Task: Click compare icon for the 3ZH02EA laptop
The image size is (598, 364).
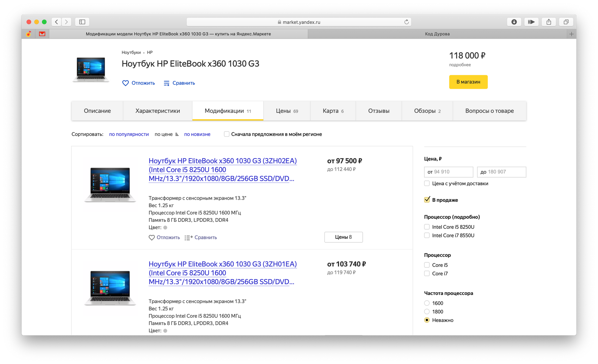Action: point(189,238)
